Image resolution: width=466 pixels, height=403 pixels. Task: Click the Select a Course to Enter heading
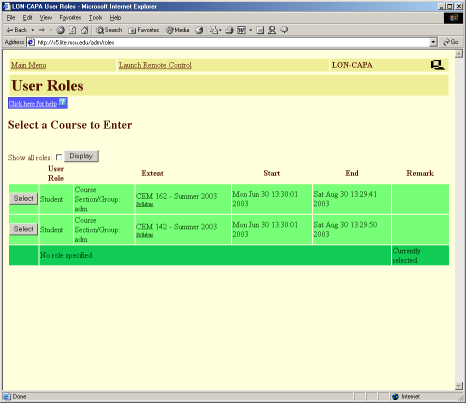click(x=70, y=125)
